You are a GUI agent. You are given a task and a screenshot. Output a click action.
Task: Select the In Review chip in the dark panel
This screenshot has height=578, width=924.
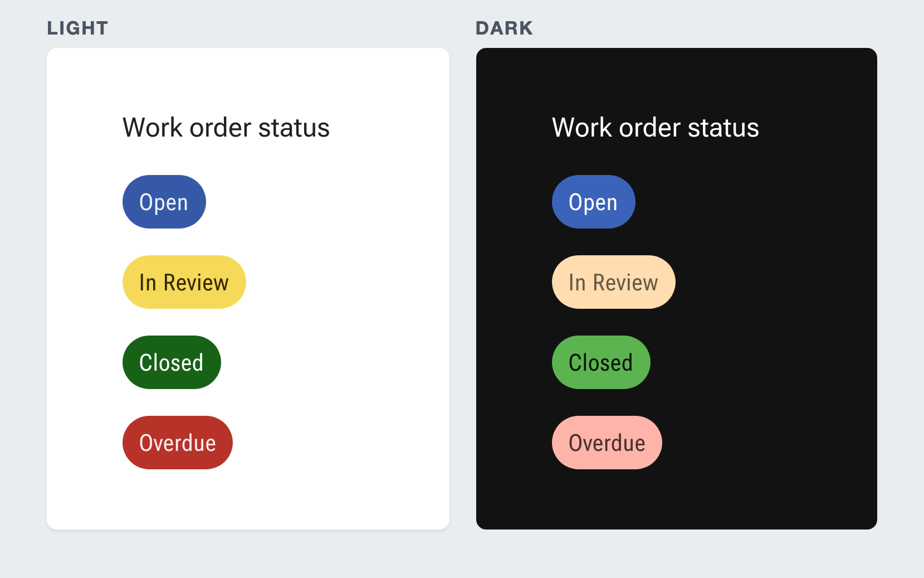(x=613, y=282)
